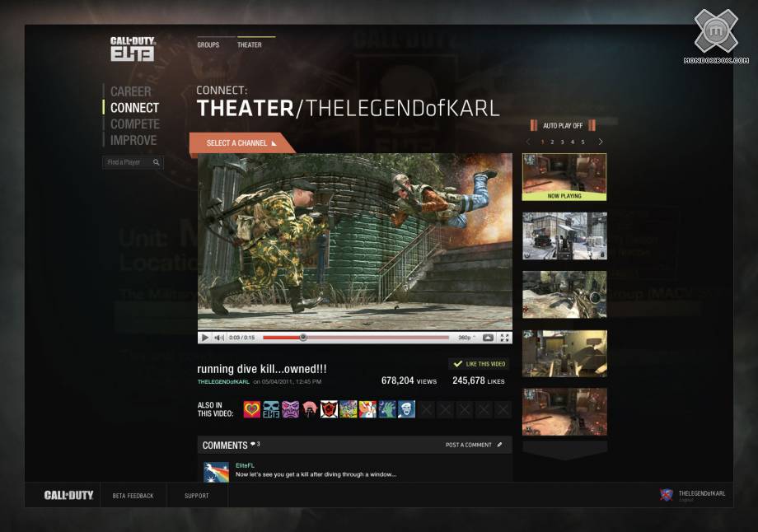Go to next playlist page arrow

click(x=600, y=142)
